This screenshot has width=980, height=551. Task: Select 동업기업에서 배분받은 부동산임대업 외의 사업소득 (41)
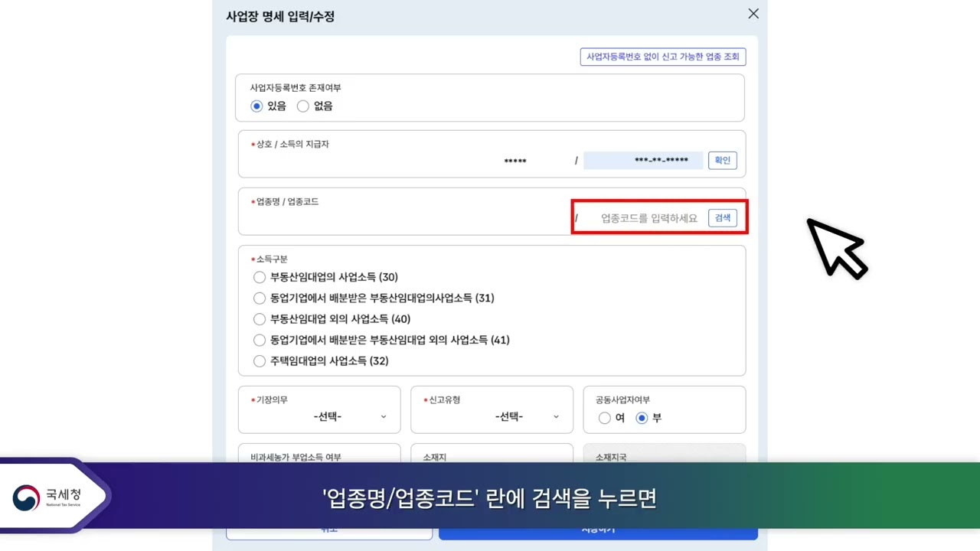[260, 340]
